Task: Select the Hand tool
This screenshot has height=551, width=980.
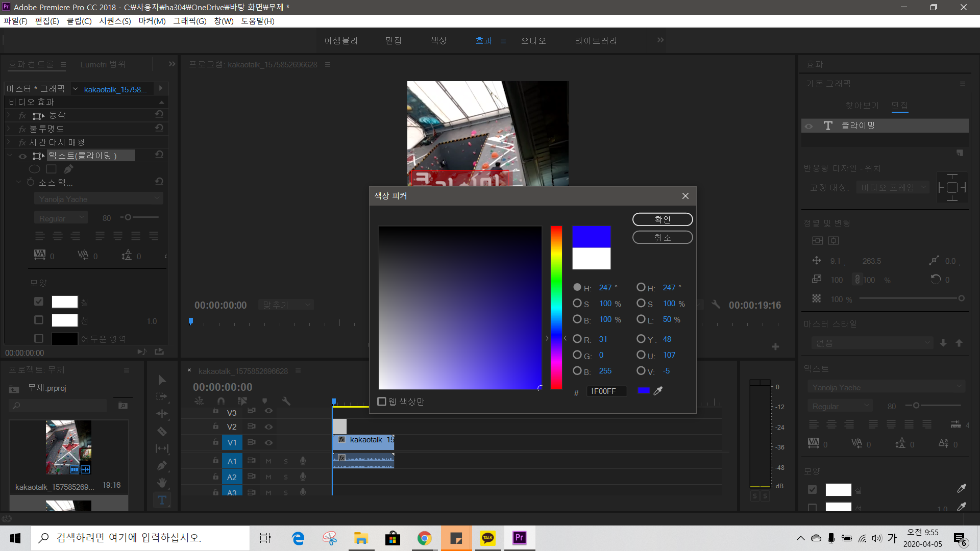Action: [x=162, y=483]
